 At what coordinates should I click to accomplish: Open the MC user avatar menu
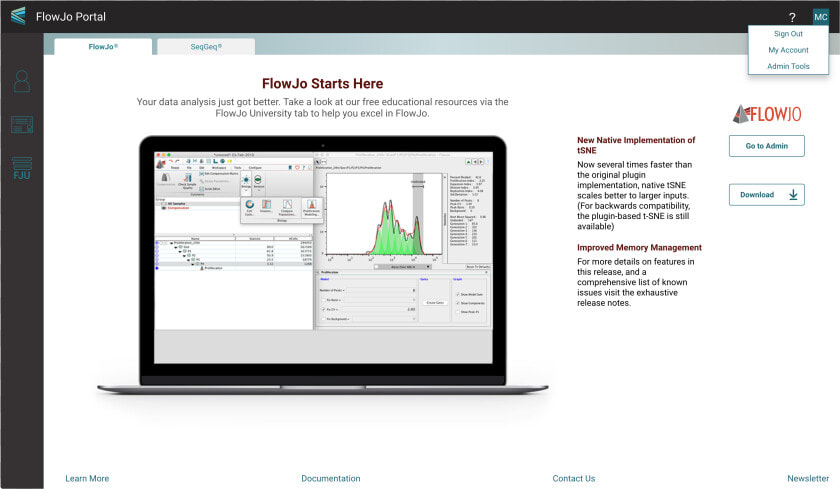[x=820, y=17]
